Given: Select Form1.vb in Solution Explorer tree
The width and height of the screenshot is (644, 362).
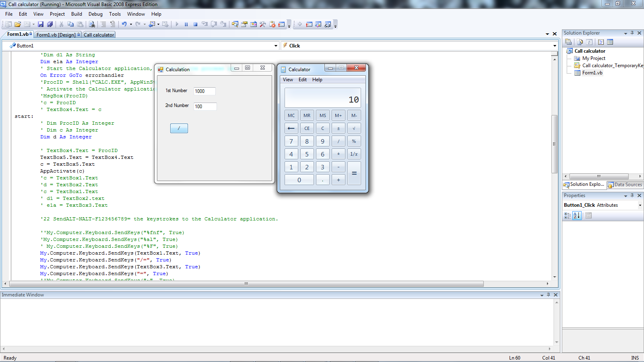Looking at the screenshot, I should point(592,73).
